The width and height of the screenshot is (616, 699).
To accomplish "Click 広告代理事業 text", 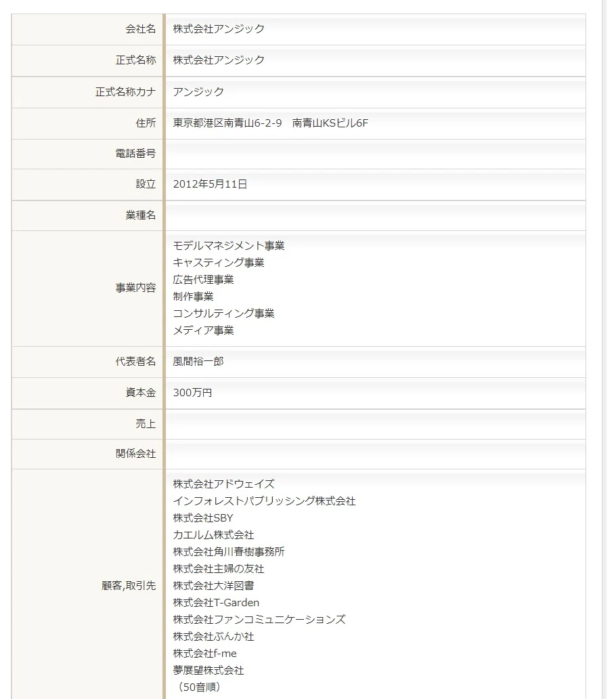I will coord(204,280).
